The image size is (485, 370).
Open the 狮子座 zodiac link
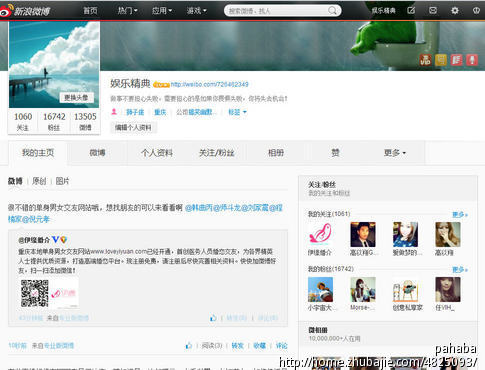135,112
